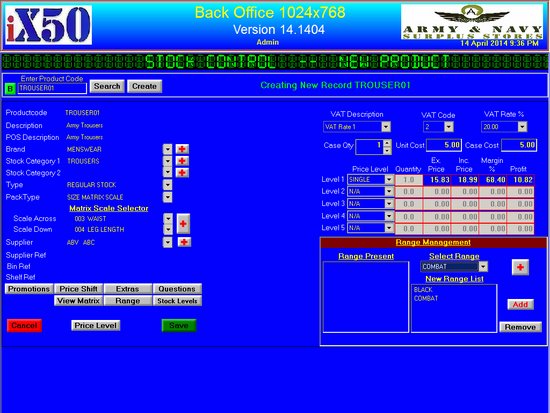Click the date and time display
The height and width of the screenshot is (413, 550).
click(x=499, y=43)
